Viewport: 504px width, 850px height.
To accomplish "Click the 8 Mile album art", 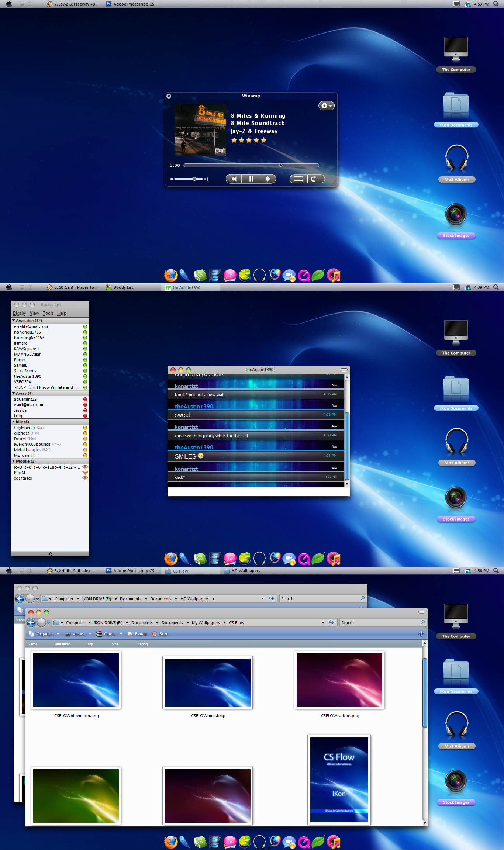I will [200, 130].
